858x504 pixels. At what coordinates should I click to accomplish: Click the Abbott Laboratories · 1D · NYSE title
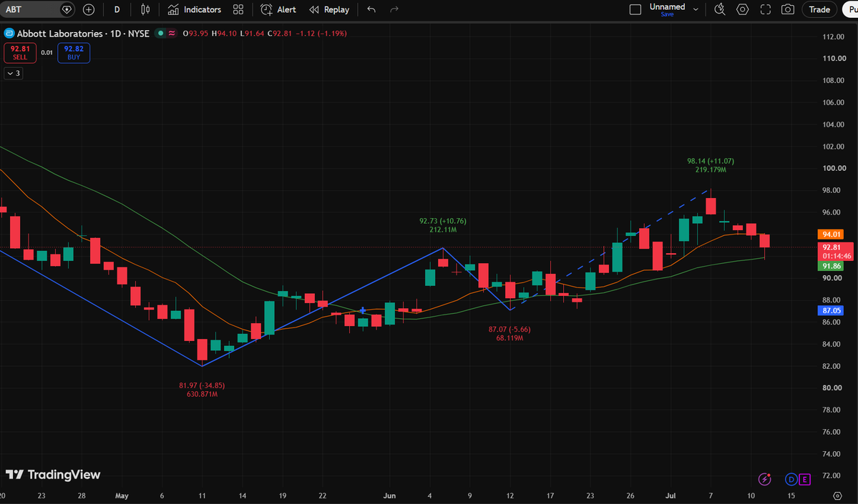coord(82,34)
